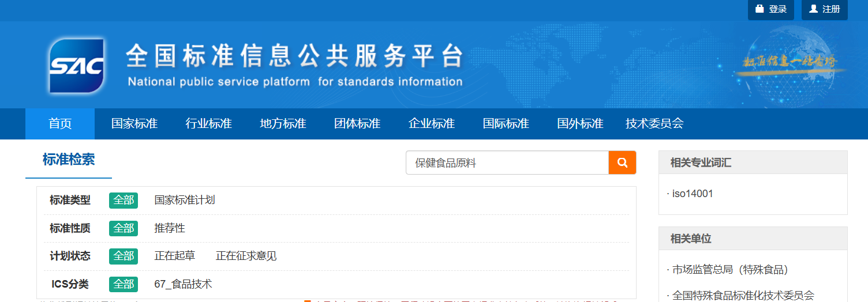The height and width of the screenshot is (302, 868).
Task: Choose ICS category 67_食品技术
Action: pos(184,284)
